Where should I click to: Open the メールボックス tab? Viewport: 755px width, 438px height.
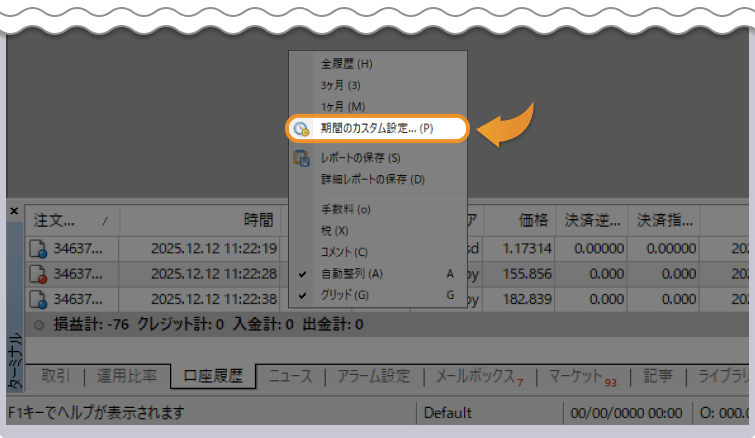(x=480, y=376)
